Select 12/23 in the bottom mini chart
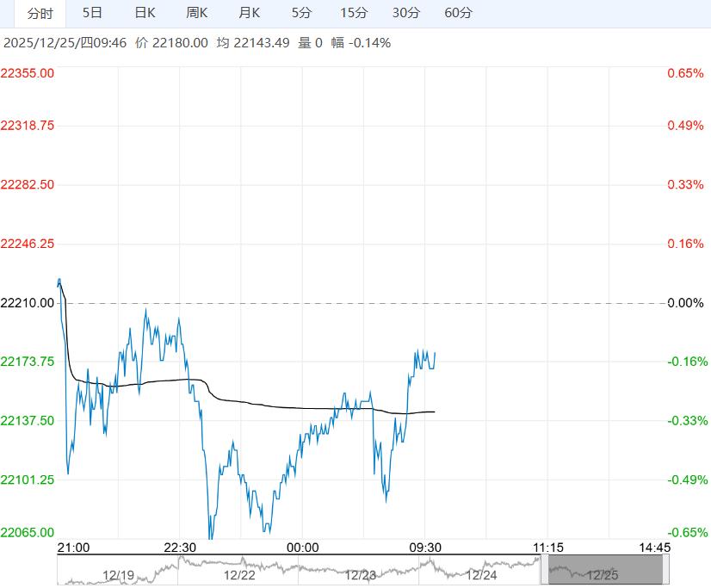This screenshot has height=588, width=711. [361, 574]
